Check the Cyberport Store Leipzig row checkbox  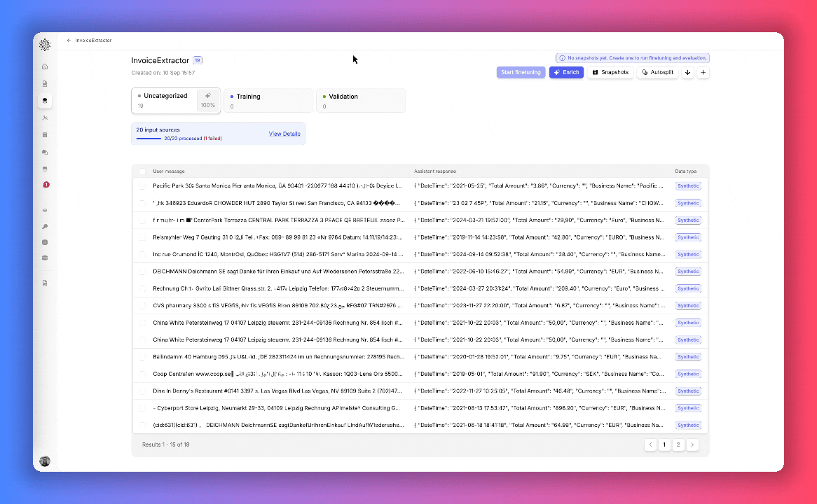point(142,408)
